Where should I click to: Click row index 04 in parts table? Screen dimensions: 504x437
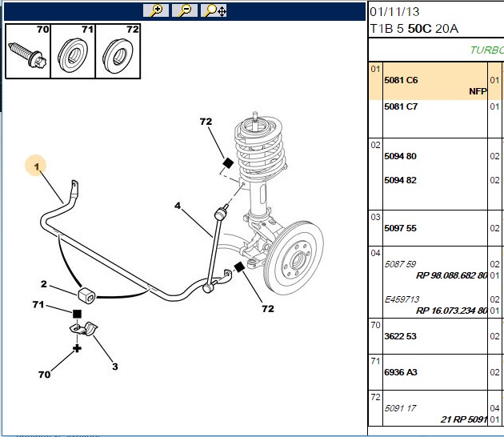[375, 253]
